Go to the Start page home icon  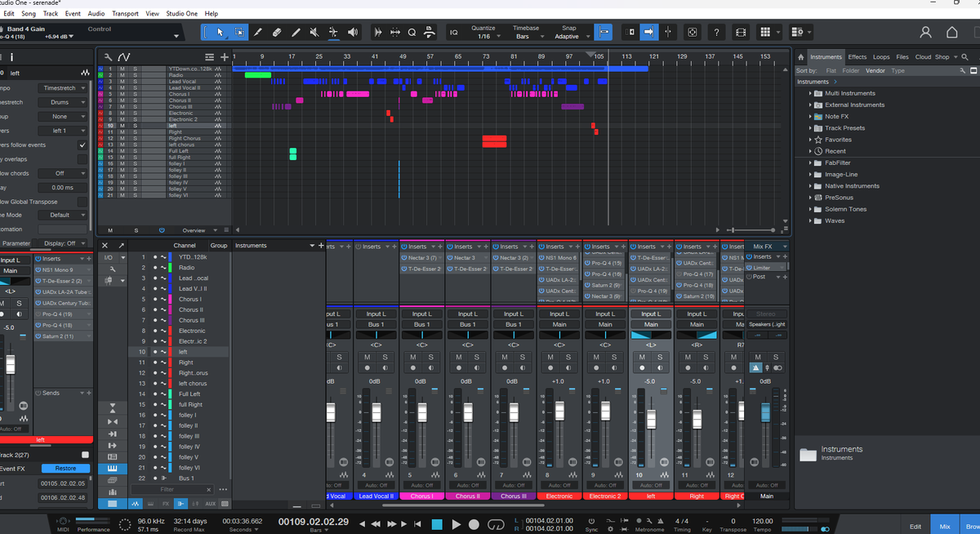(x=952, y=32)
